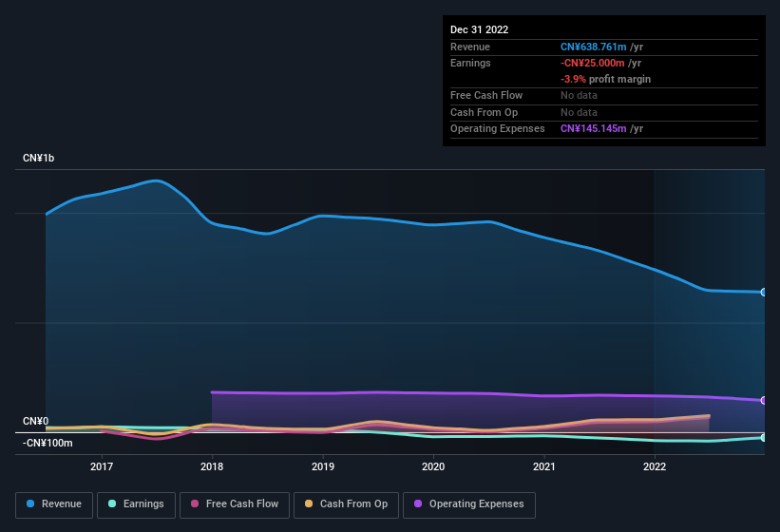Image resolution: width=780 pixels, height=532 pixels.
Task: Click the 2020 x-axis label
Action: pyautogui.click(x=433, y=466)
